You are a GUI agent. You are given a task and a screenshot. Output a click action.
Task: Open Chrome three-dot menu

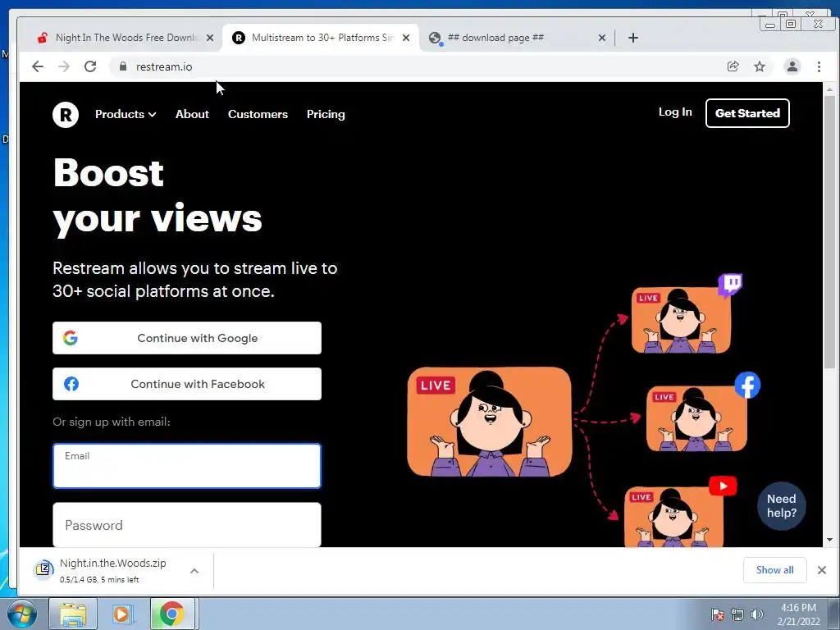819,66
